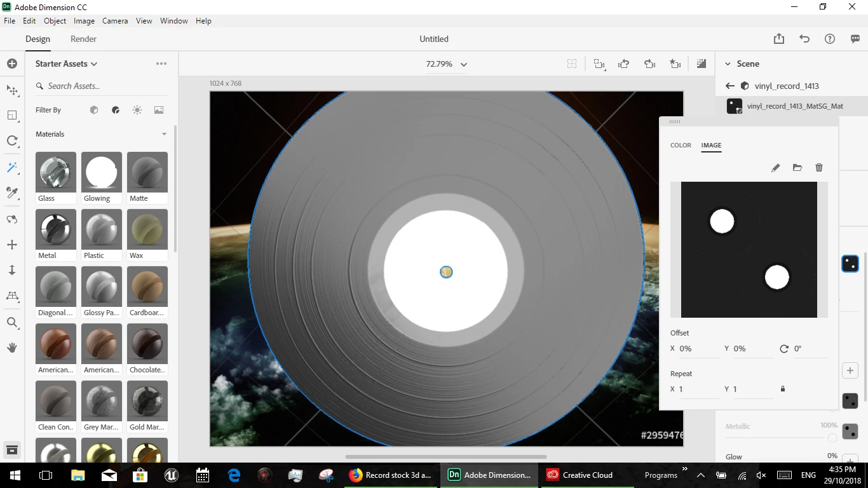Show hidden system tray icons
Screen dimensions: 868x488
click(701, 475)
